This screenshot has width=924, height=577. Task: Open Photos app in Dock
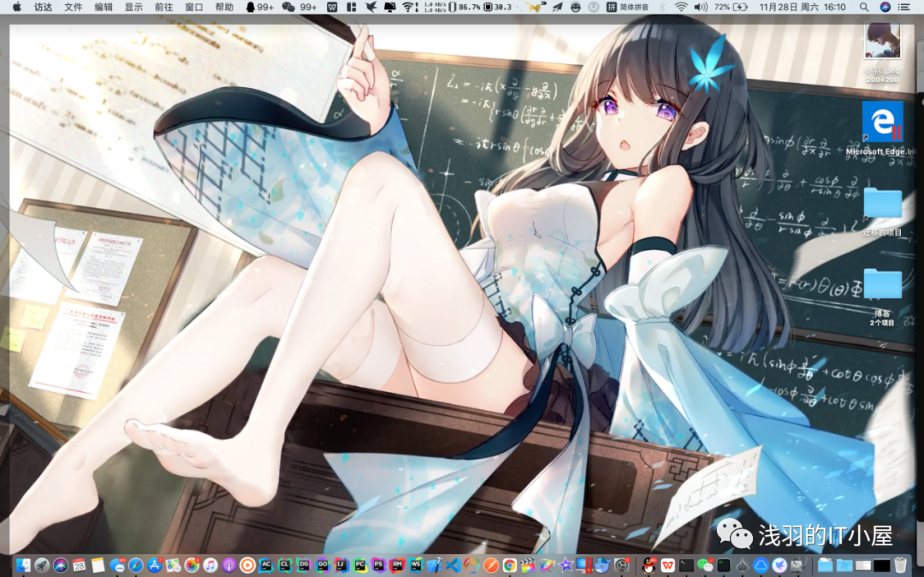point(192,565)
